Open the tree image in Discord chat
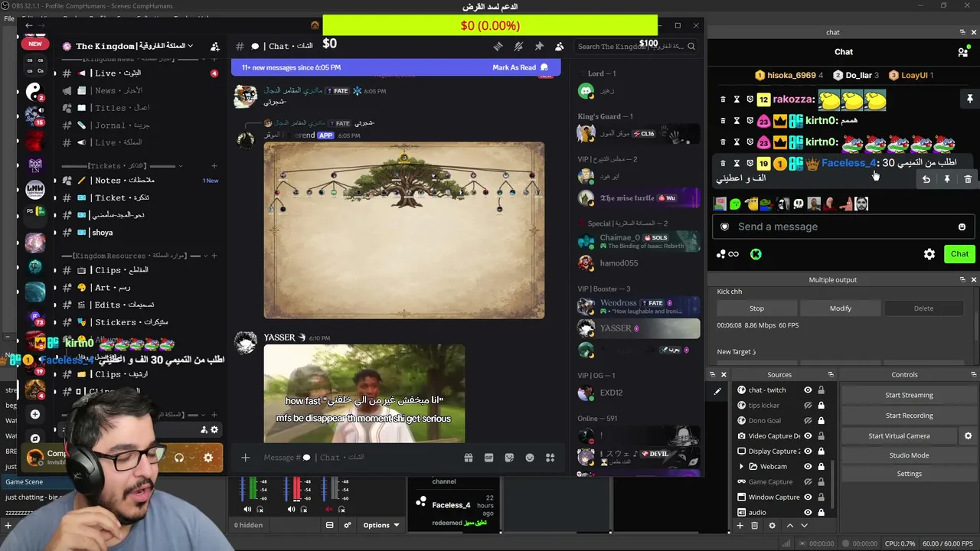 coord(404,230)
